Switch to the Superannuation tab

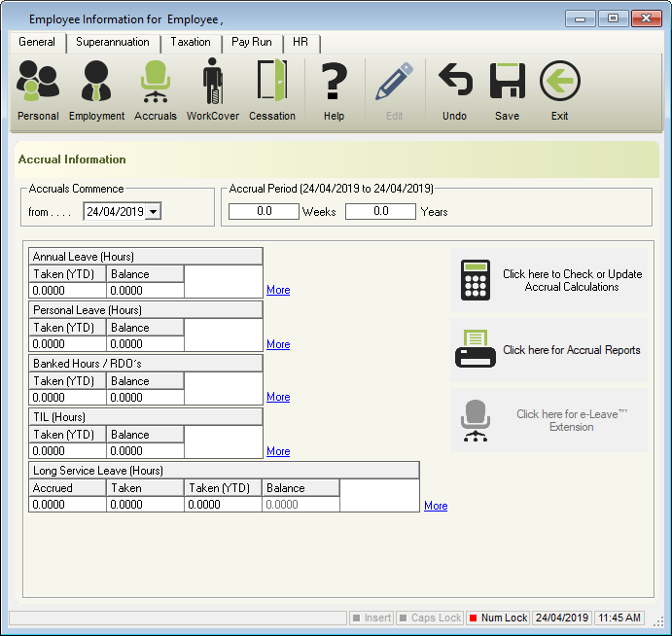[113, 43]
